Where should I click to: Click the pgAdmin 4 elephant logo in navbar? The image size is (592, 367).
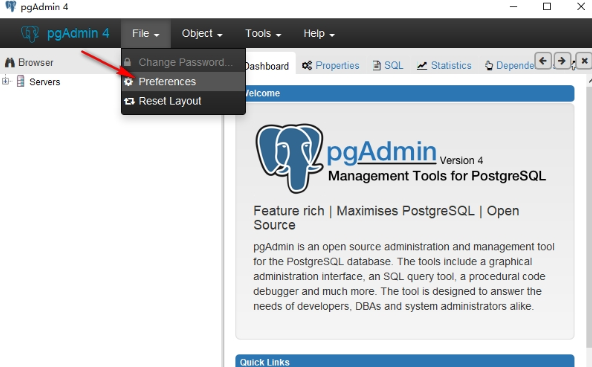click(x=29, y=34)
